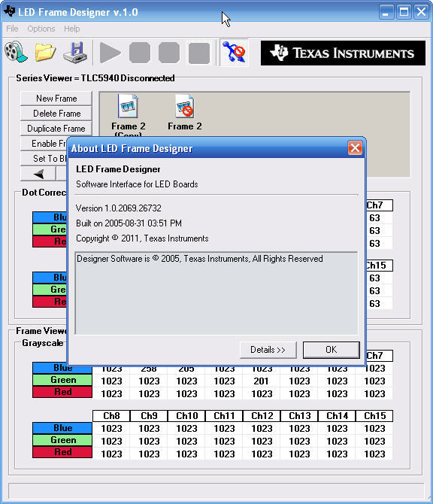Screen dimensions: 433x504
Task: Click the film reel new series icon
Action: 16,52
